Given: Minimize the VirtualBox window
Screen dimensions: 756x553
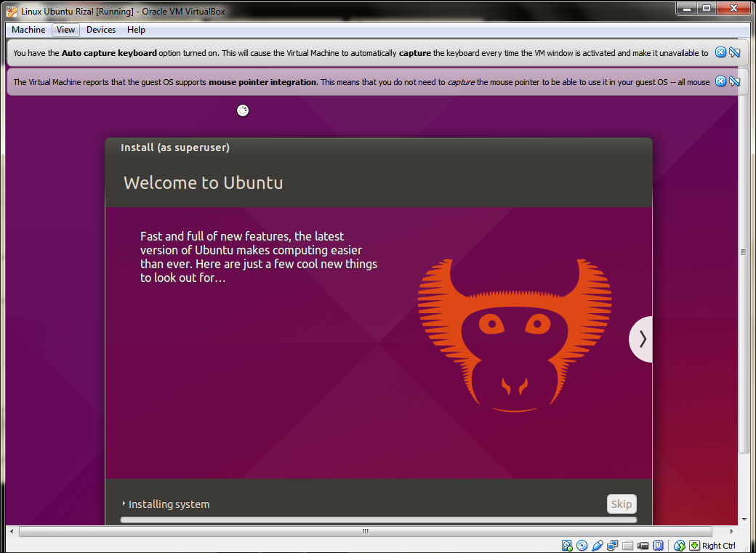Looking at the screenshot, I should (686, 8).
